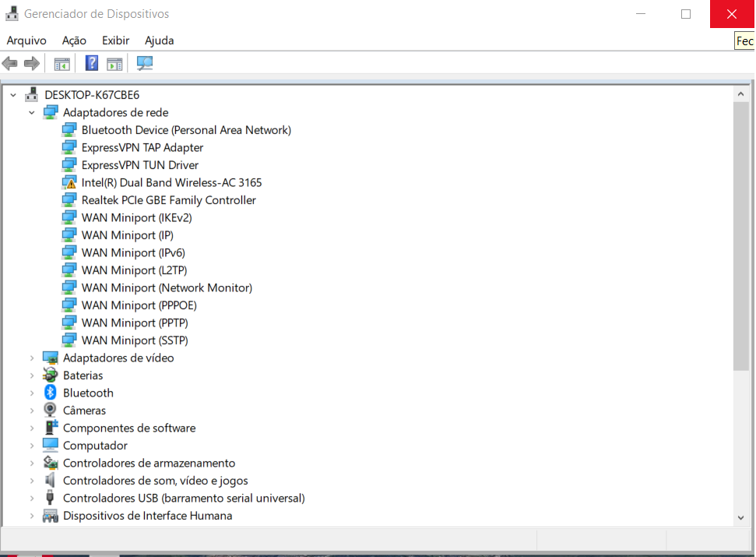Click the Dispositivos de Interface Humana icon

50,516
